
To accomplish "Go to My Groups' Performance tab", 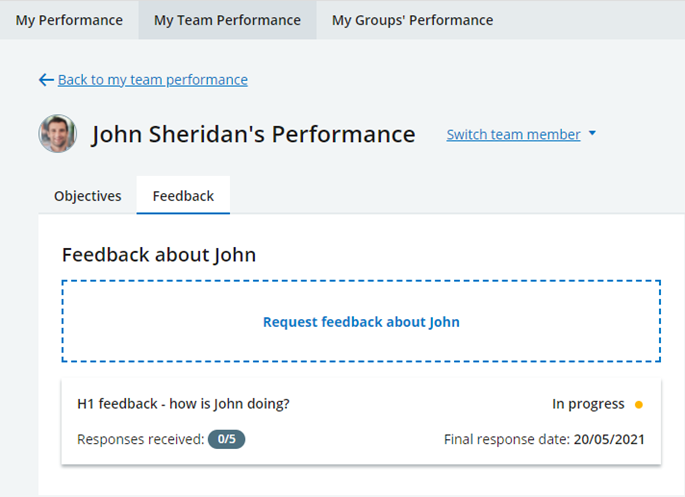I will coord(412,20).
